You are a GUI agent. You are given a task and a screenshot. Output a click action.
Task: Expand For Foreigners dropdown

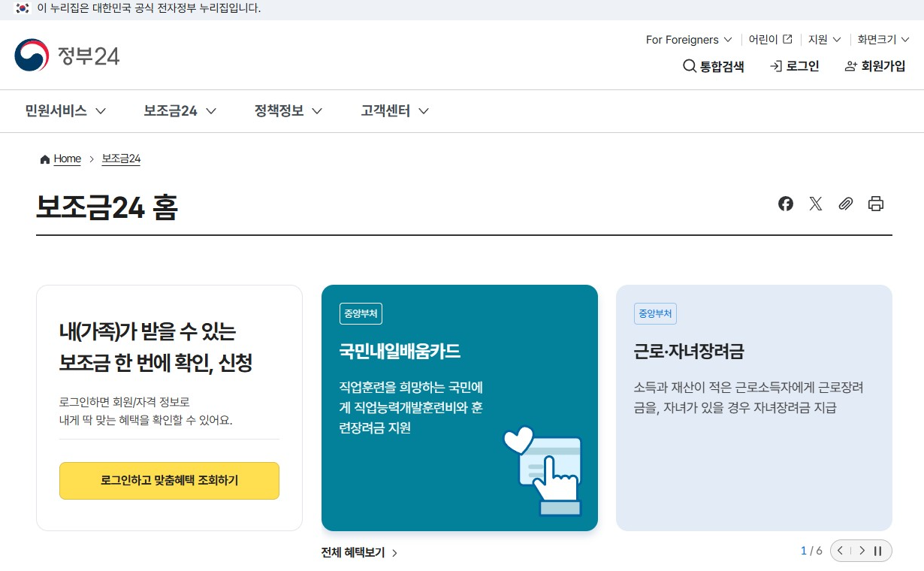(x=689, y=39)
